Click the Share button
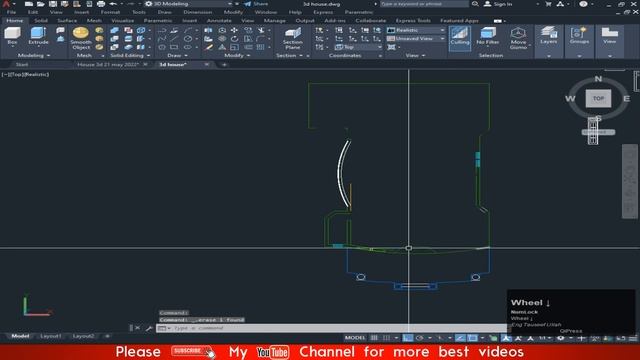Screen dimensions: 640x360 [256, 4]
